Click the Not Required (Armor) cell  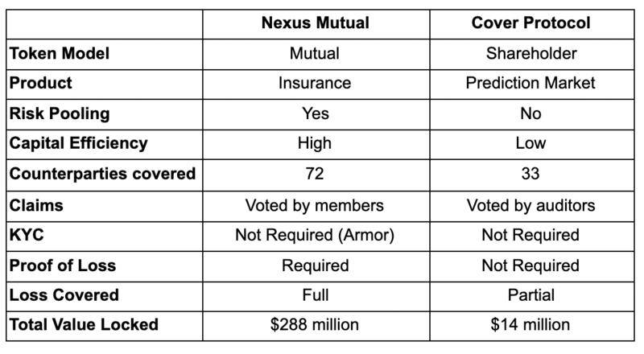tap(315, 235)
